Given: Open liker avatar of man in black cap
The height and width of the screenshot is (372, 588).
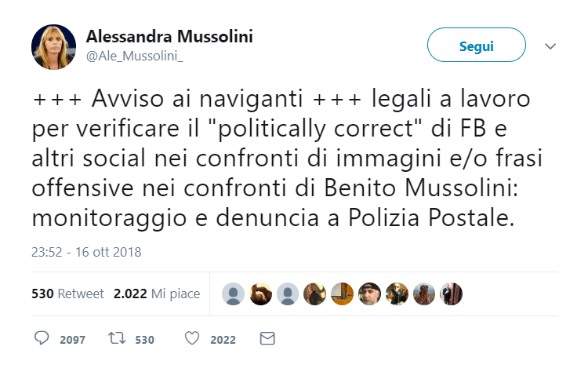Looking at the screenshot, I should coord(369,294).
